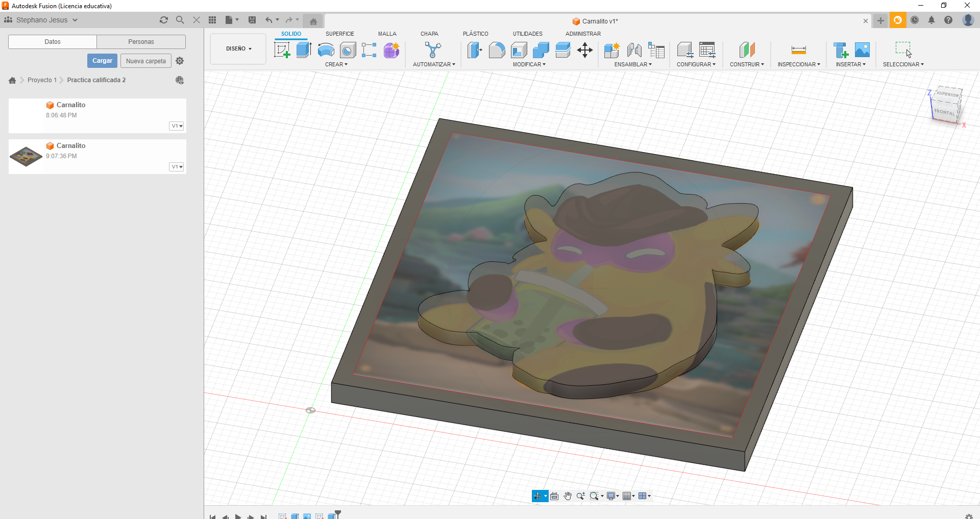Click the Offset Plane construct icon

coord(747,50)
